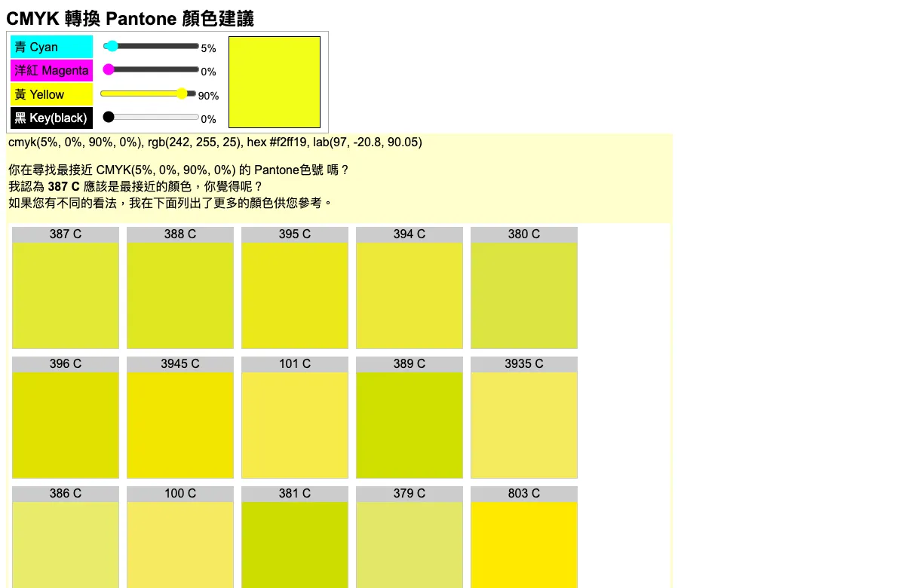Screen dimensions: 905x588
Task: Click the 洋紅 Magenta label
Action: [x=51, y=70]
